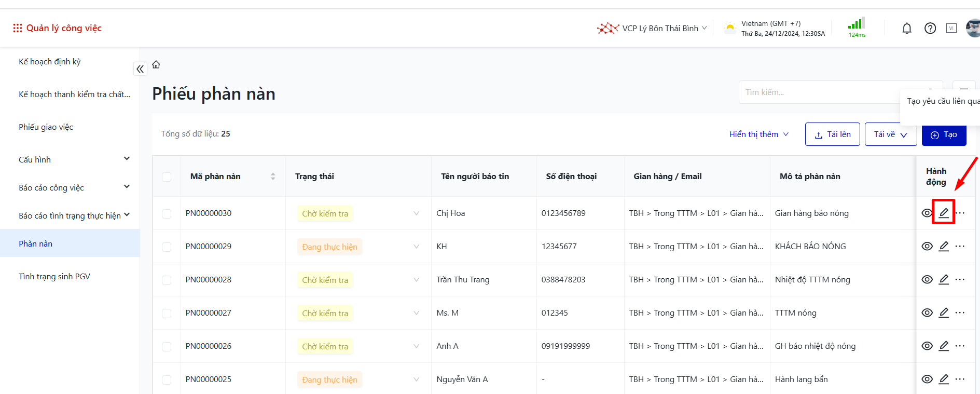The image size is (980, 394).
Task: Click the help question mark icon
Action: [x=930, y=29]
